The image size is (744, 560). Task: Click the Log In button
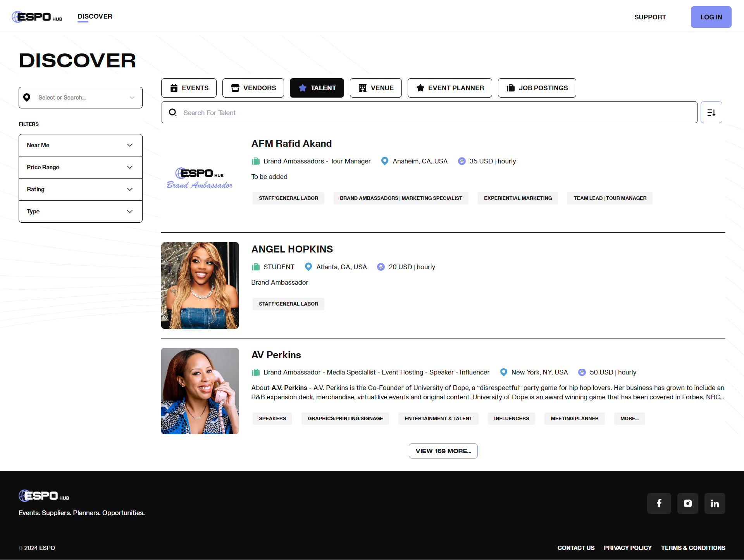[x=711, y=17]
